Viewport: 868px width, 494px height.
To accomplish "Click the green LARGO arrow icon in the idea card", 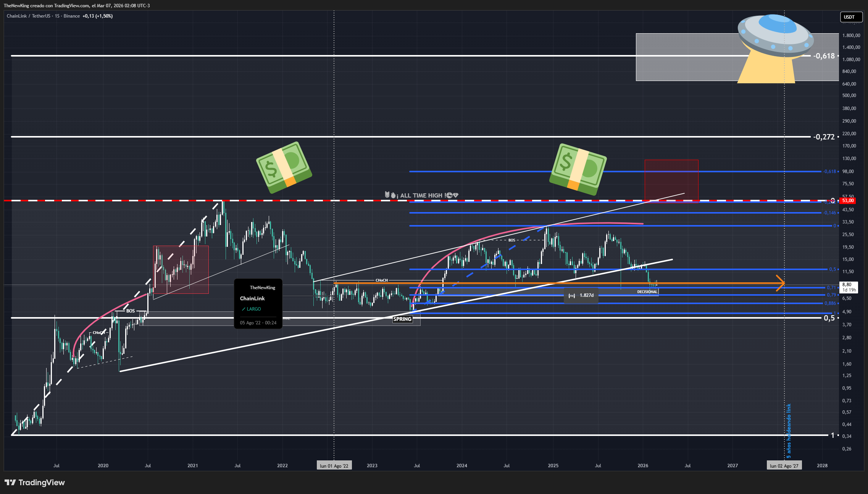I will click(244, 309).
